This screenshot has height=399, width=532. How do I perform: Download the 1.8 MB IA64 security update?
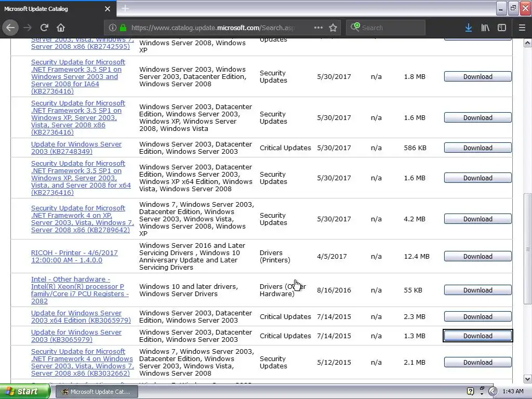tap(478, 77)
